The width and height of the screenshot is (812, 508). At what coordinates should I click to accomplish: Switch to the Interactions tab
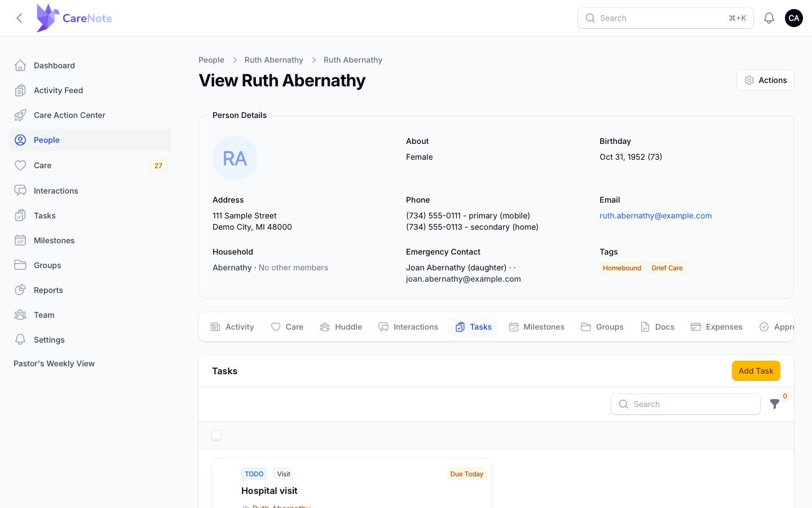click(408, 327)
